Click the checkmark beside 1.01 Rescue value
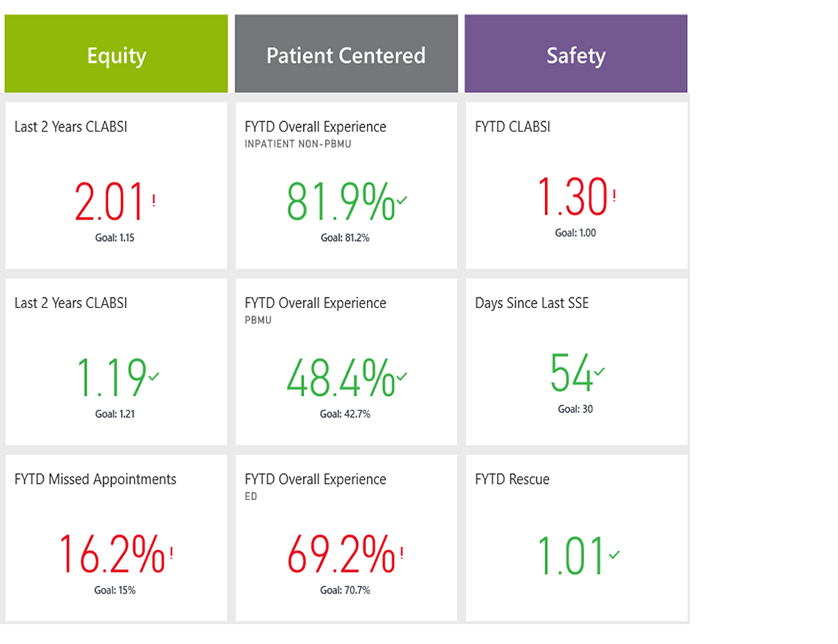Viewport: 838px width, 644px height. [x=614, y=554]
